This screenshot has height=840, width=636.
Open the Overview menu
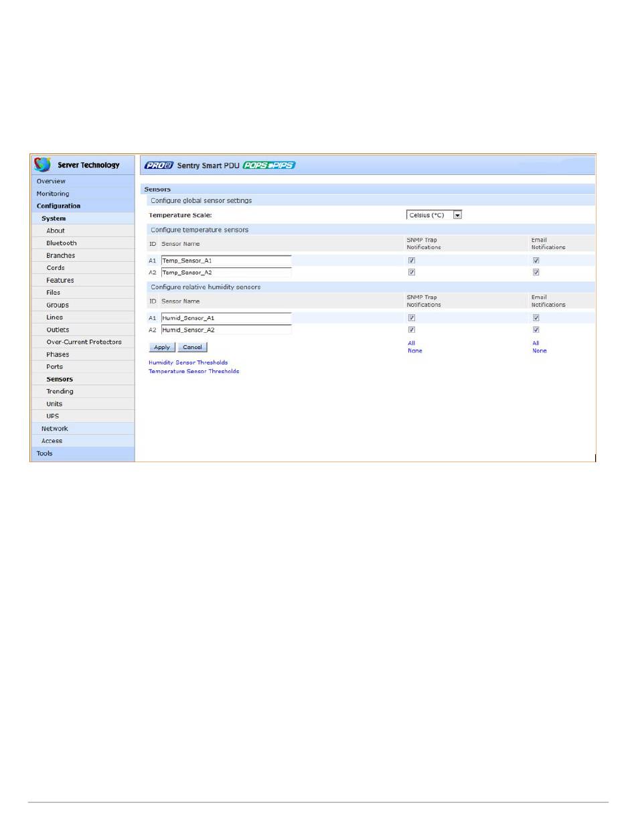[83, 182]
